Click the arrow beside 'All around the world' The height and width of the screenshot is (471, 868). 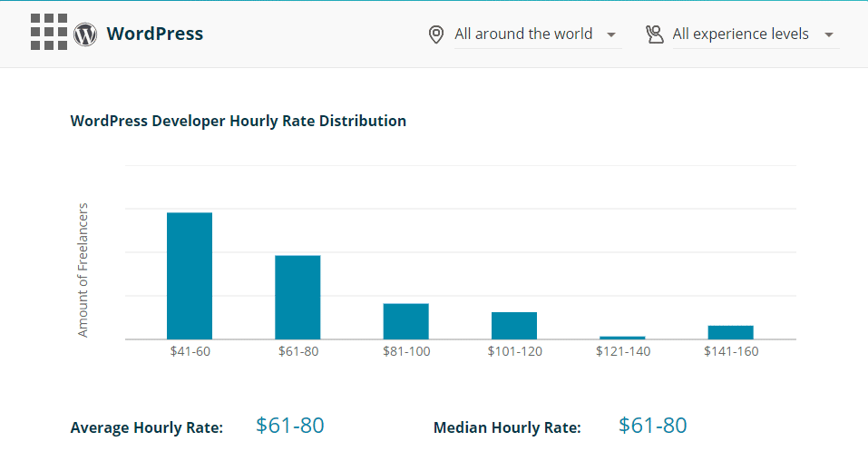(x=611, y=35)
